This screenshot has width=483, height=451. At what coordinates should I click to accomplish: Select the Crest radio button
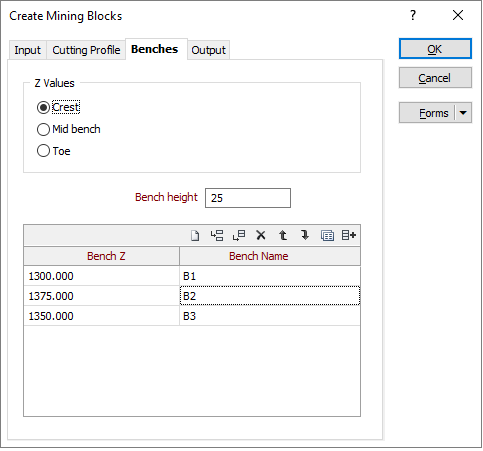43,108
